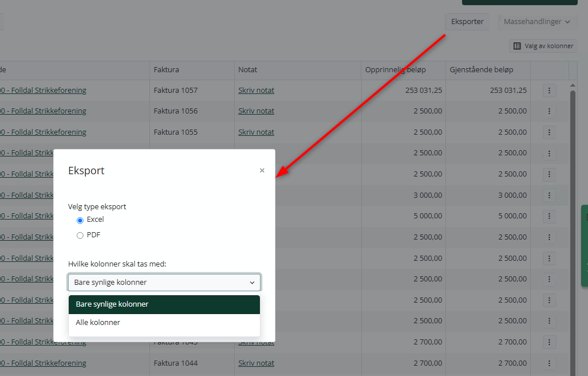Click Skriv notat for Faktura 1055

256,132
